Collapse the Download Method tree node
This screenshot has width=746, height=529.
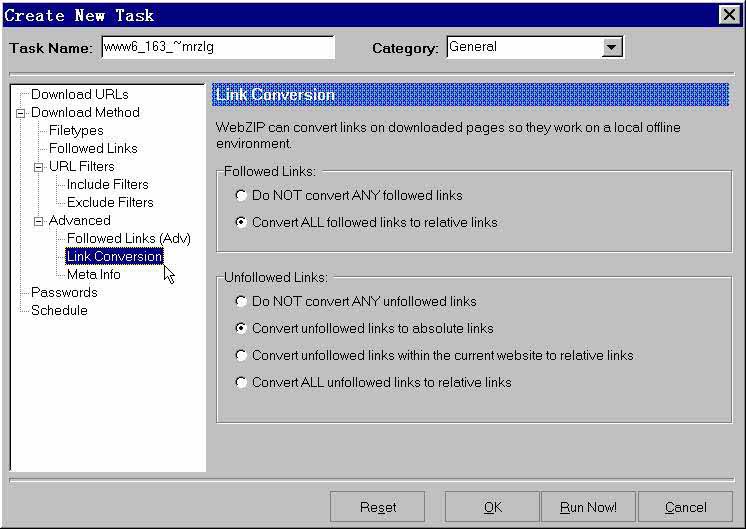click(20, 113)
